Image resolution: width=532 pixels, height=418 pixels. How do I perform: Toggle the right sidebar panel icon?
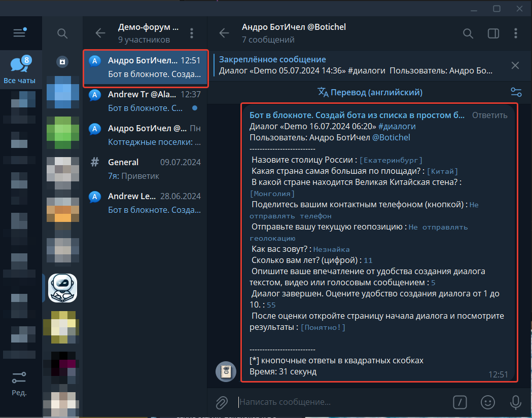(493, 33)
